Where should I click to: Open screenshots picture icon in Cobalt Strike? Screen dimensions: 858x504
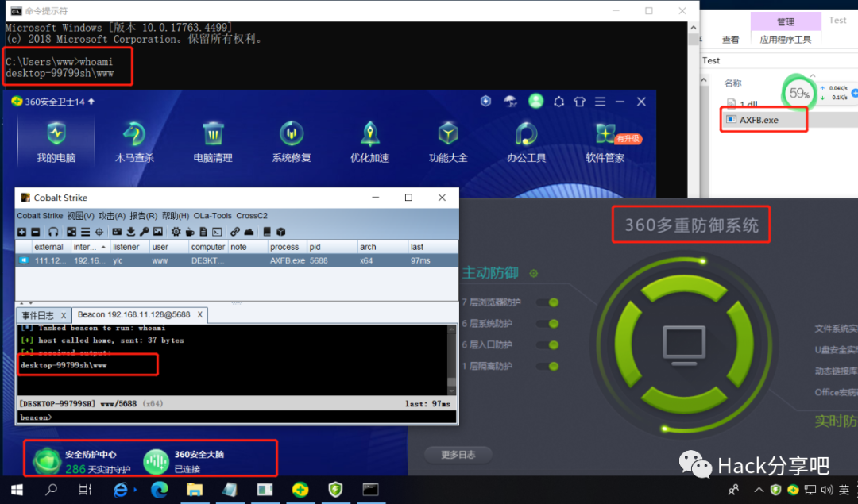pos(158,232)
